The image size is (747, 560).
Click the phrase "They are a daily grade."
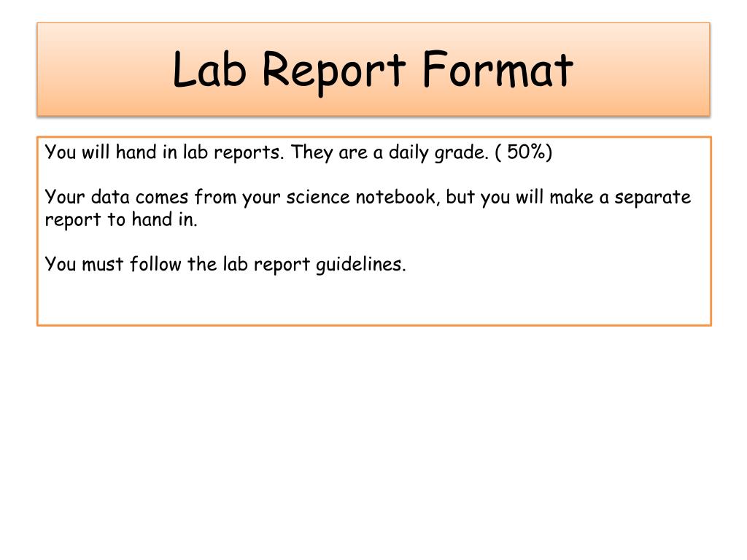[x=390, y=153]
